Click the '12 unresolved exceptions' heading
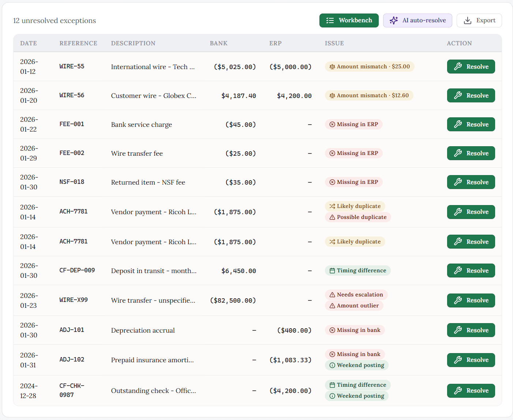513x420 pixels. click(x=55, y=21)
